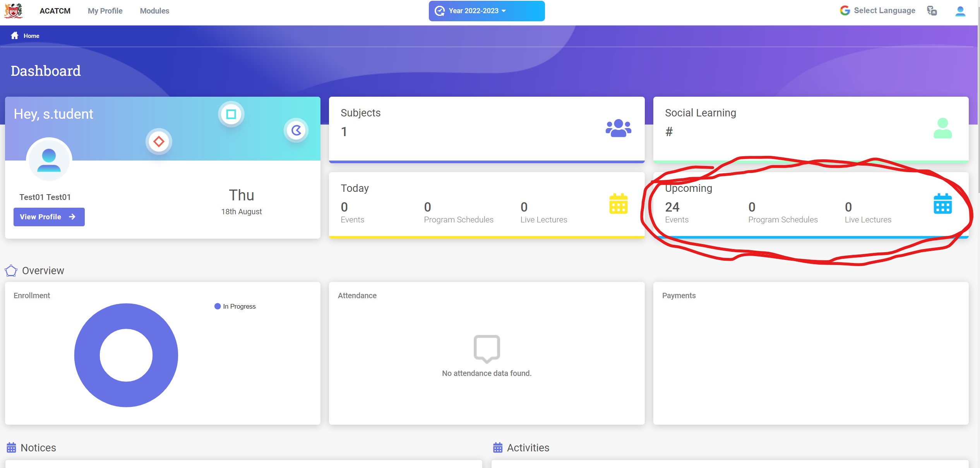Click the Google translate logo icon
This screenshot has height=468, width=980.
845,10
